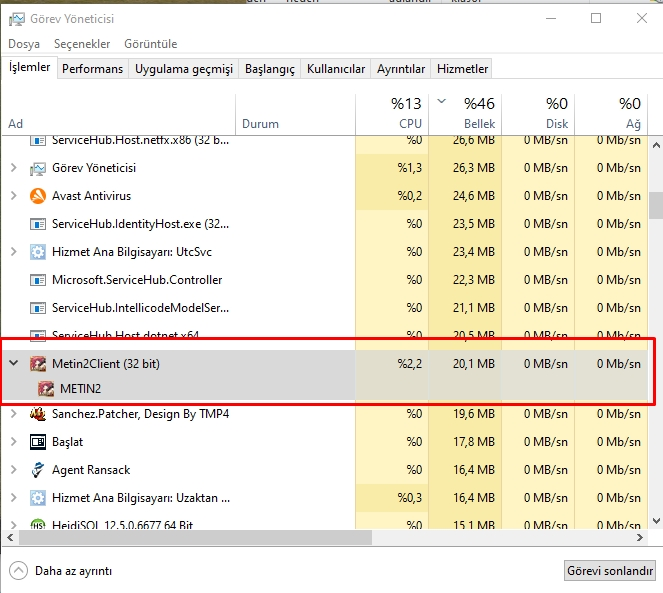
Task: Click the 26,3 MB memory value
Action: 474,168
